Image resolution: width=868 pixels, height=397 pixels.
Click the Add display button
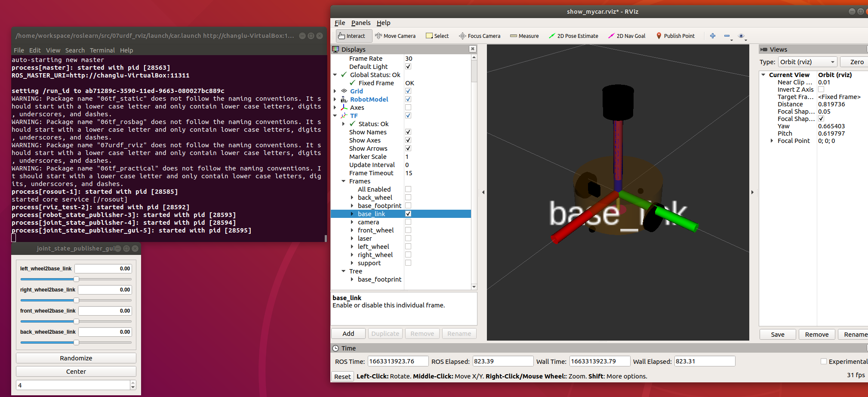click(x=348, y=334)
